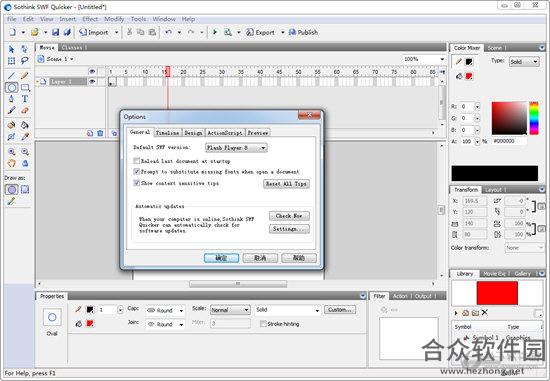Select the square Draw as mode
This screenshot has width=550, height=381.
[25, 189]
